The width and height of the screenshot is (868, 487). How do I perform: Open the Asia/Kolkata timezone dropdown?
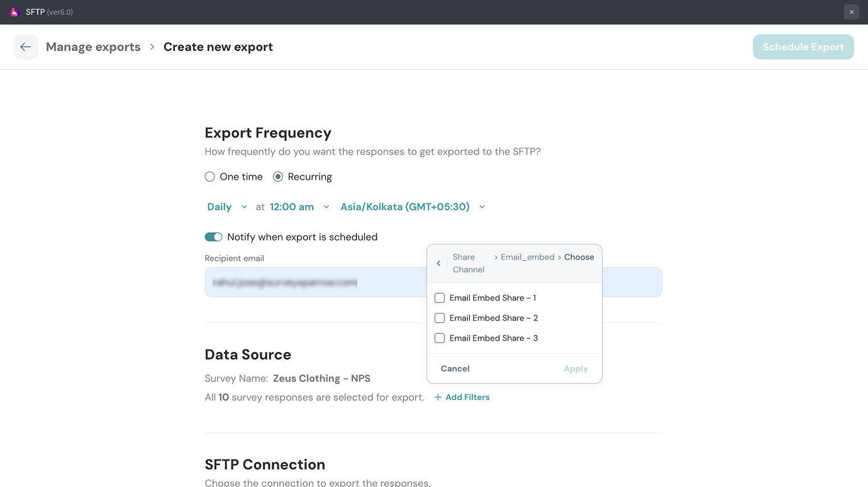tap(413, 207)
